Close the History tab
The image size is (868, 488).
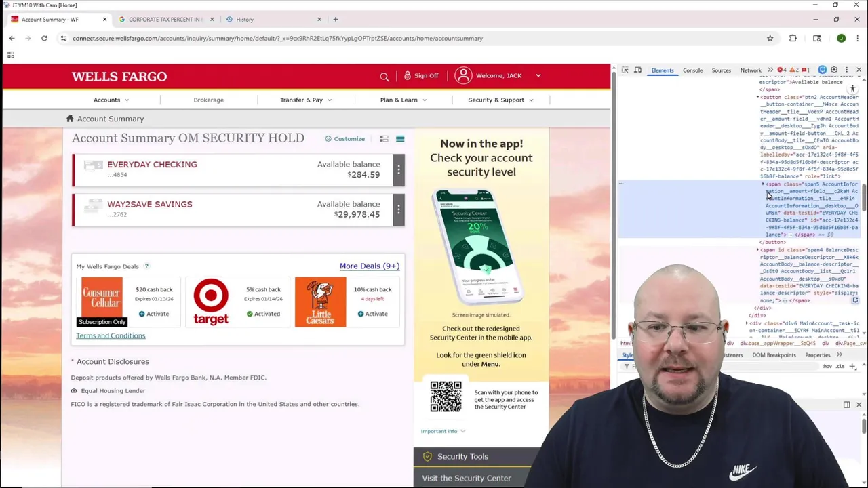point(319,19)
